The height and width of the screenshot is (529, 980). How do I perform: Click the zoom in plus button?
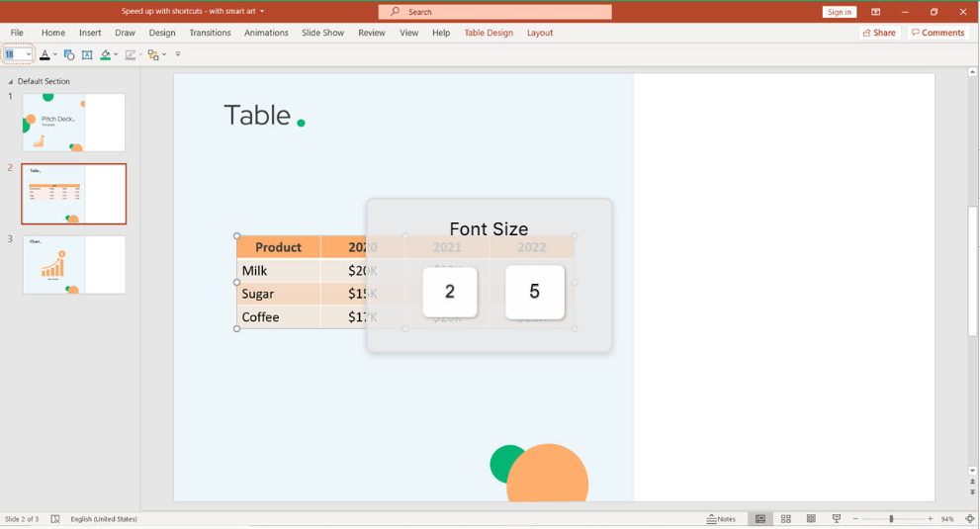click(930, 519)
